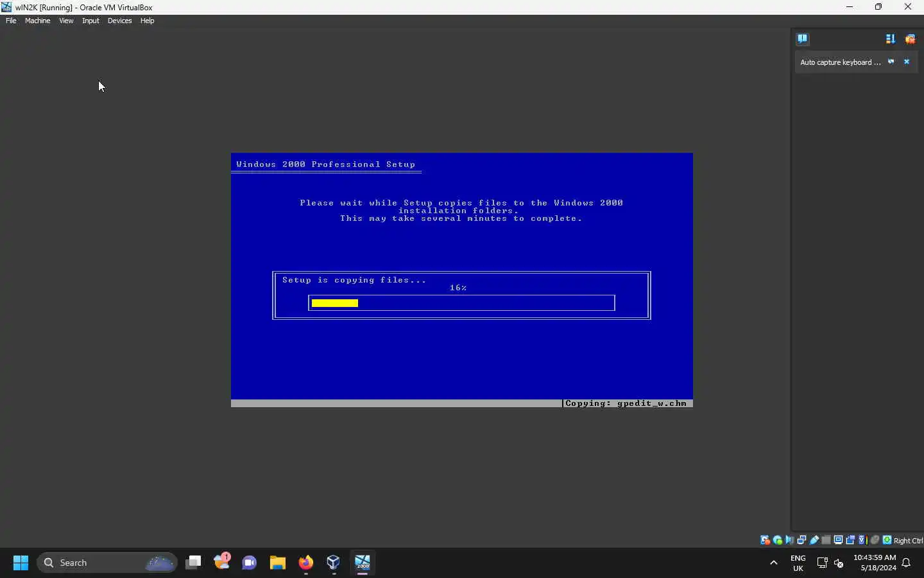Click the delete all notifications icon
The image size is (924, 578).
910,39
